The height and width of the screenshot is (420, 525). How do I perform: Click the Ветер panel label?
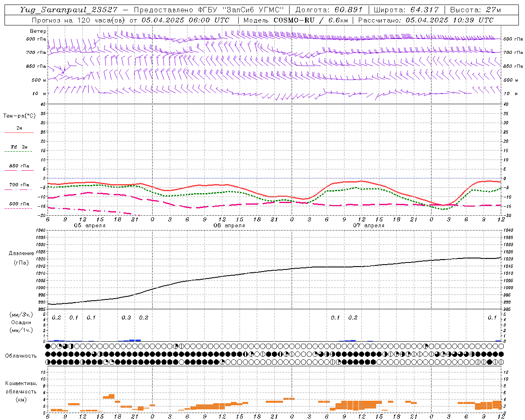[38, 31]
